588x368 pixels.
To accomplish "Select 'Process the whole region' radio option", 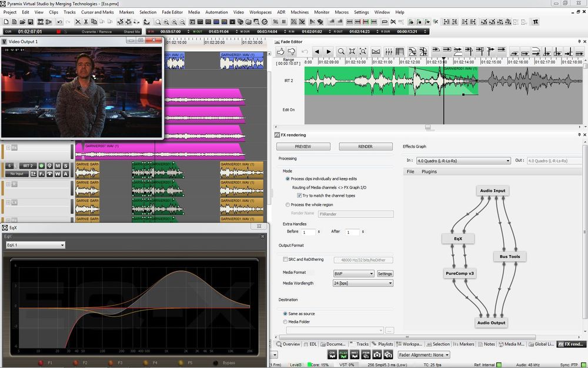I will (287, 204).
